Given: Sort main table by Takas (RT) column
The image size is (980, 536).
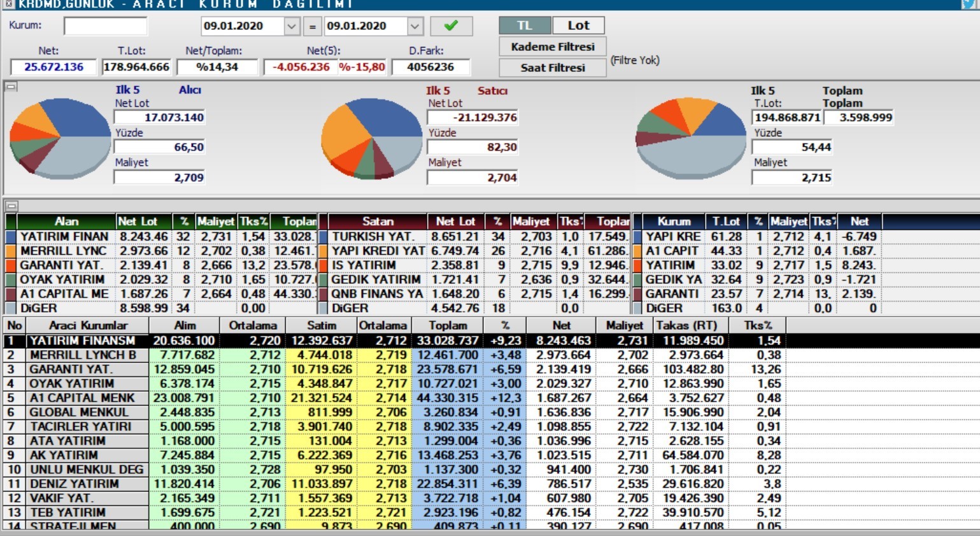Looking at the screenshot, I should [690, 325].
